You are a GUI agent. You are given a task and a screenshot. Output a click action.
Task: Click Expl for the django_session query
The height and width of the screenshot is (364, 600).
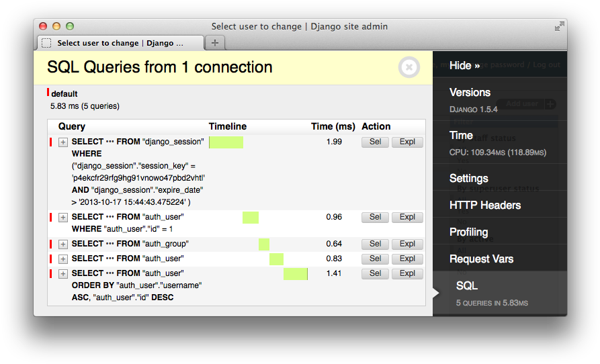407,142
